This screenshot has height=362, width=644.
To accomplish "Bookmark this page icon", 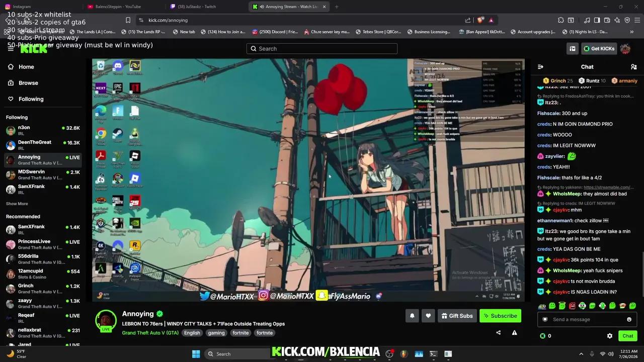I will (x=128, y=20).
